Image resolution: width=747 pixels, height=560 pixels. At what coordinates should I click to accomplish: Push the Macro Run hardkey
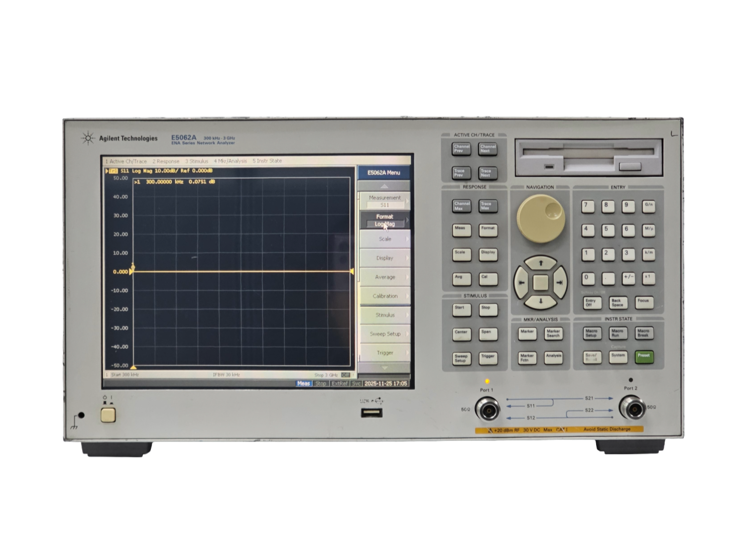coord(618,333)
